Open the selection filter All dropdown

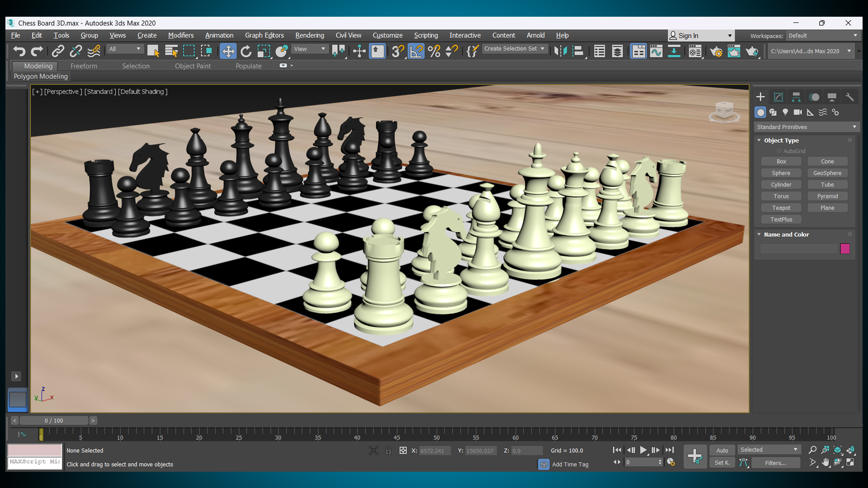pos(125,49)
